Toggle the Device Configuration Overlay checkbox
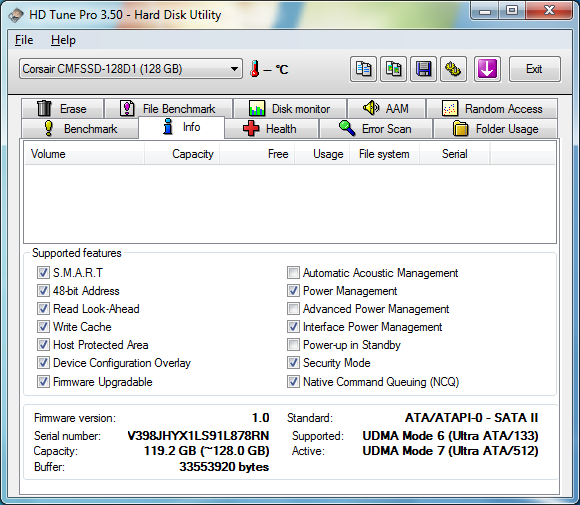This screenshot has width=580, height=505. (x=43, y=363)
